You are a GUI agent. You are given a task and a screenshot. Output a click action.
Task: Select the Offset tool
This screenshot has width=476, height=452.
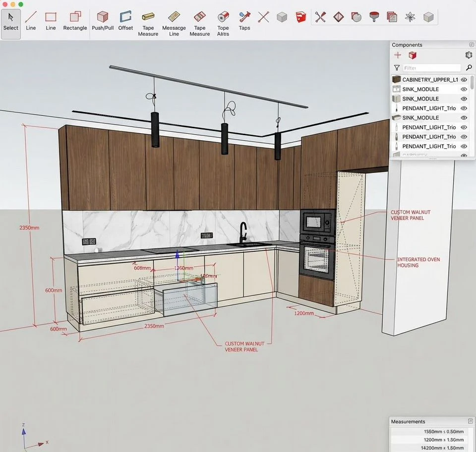[125, 21]
